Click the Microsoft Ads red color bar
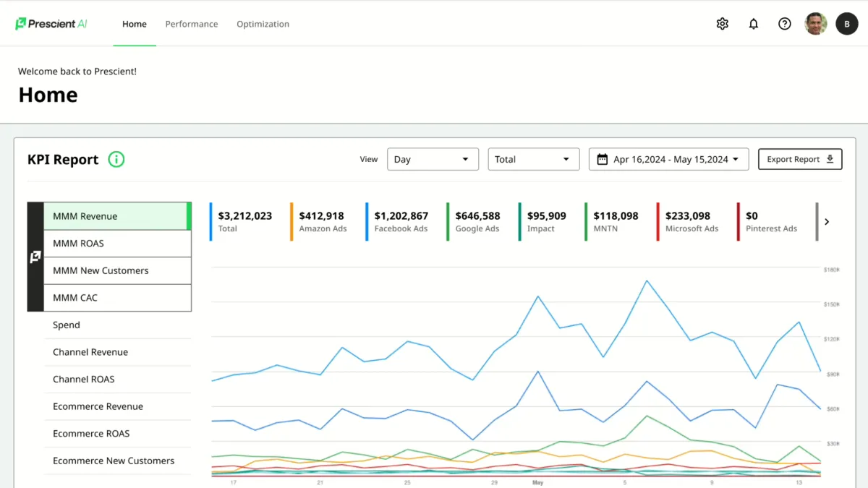Viewport: 868px width, 488px height. click(658, 221)
